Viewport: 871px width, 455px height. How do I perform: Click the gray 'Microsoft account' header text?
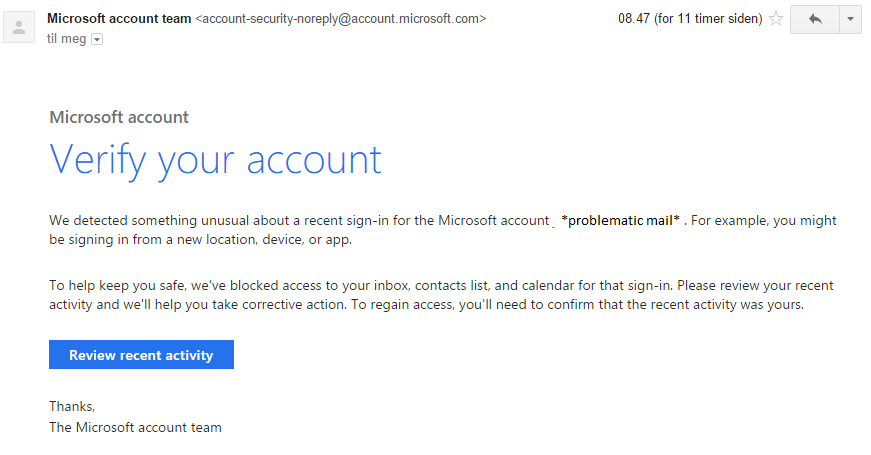click(119, 117)
